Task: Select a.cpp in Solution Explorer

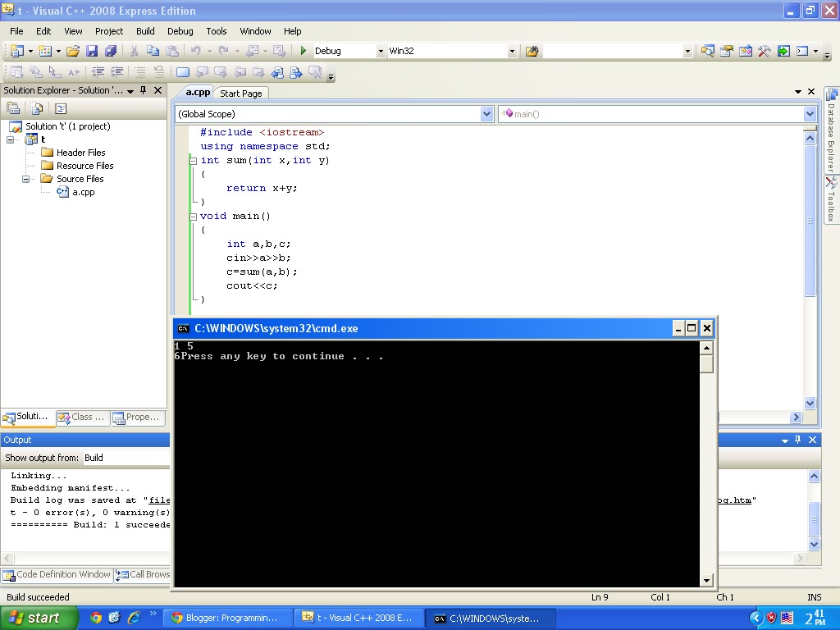Action: click(x=83, y=192)
